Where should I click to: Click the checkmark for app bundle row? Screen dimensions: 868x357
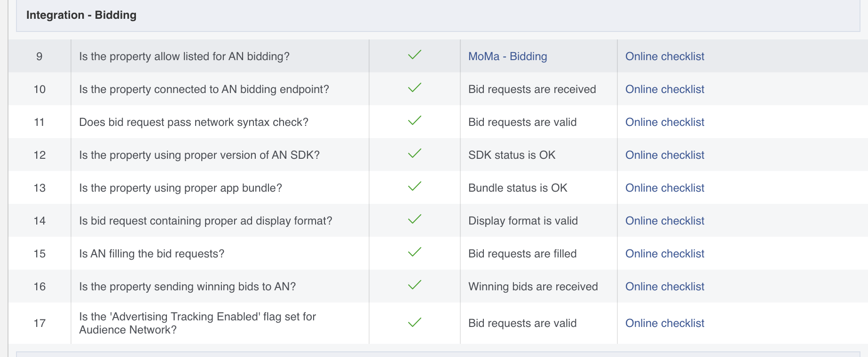pyautogui.click(x=414, y=187)
